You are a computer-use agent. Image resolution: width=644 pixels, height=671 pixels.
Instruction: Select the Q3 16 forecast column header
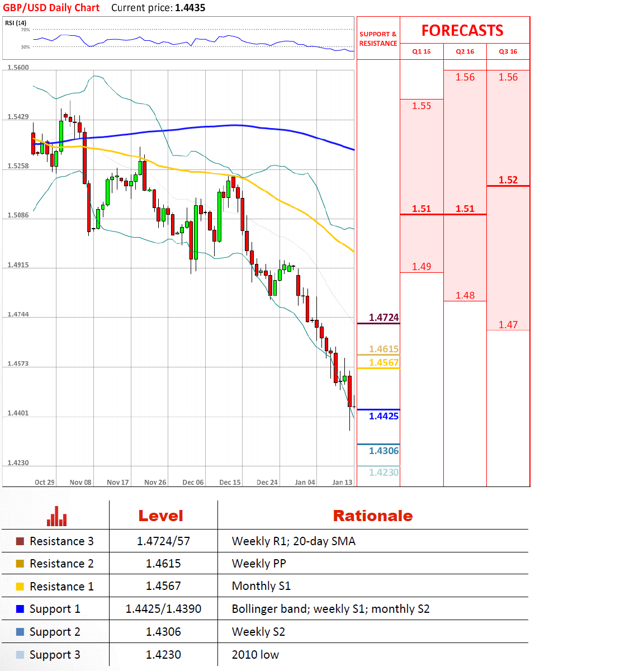pyautogui.click(x=508, y=51)
